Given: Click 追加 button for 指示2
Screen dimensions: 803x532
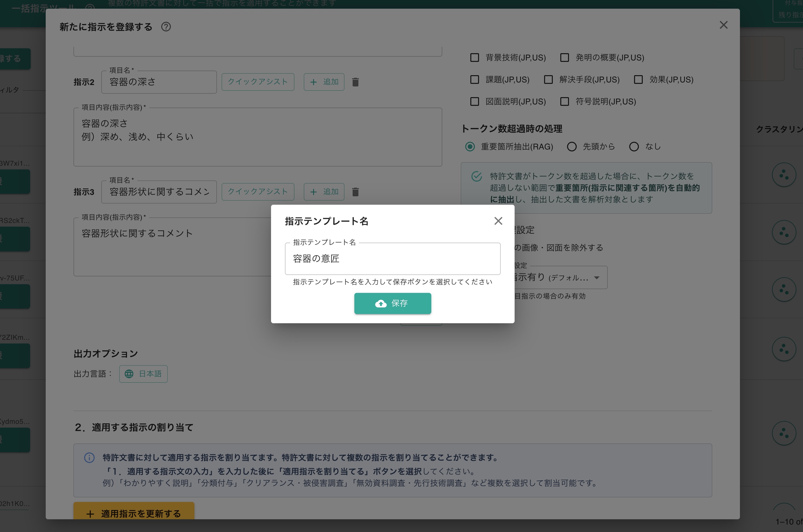Looking at the screenshot, I should (x=324, y=82).
